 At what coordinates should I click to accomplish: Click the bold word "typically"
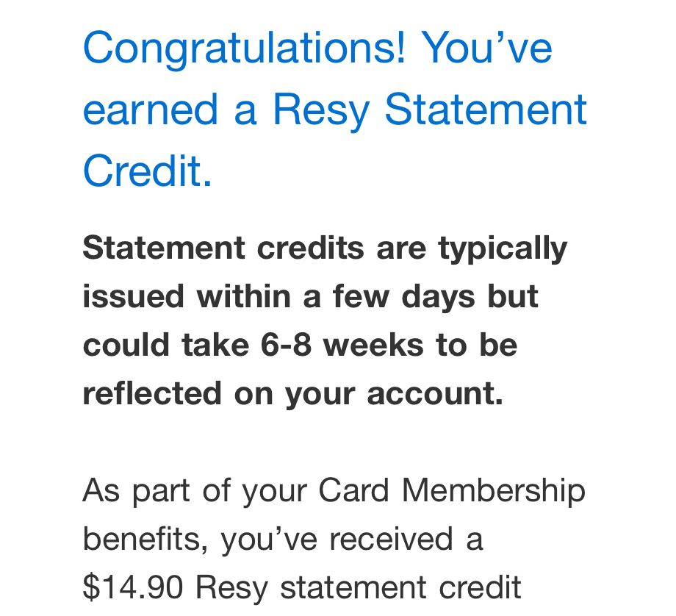[503, 250]
